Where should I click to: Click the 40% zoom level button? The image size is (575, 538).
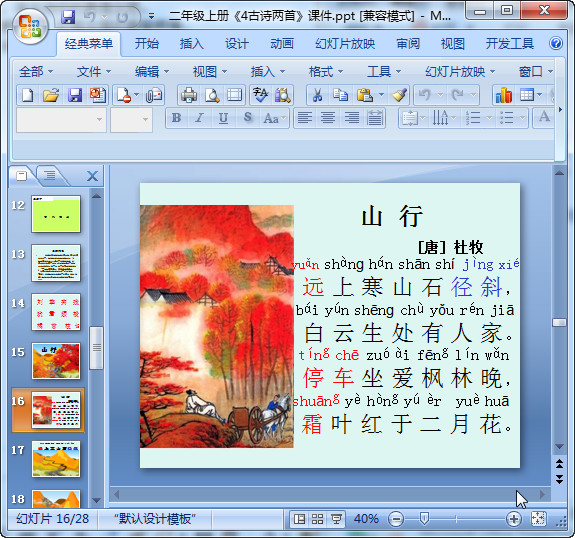click(366, 519)
